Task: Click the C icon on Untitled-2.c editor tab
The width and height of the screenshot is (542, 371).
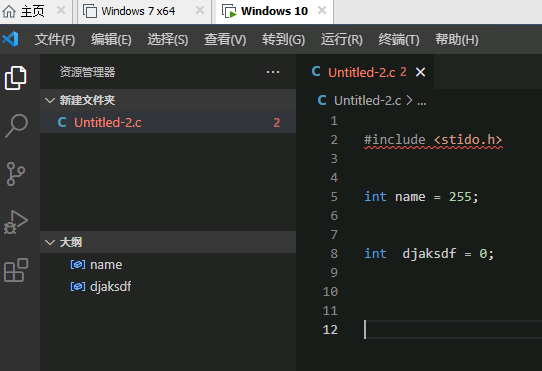Action: [x=316, y=72]
